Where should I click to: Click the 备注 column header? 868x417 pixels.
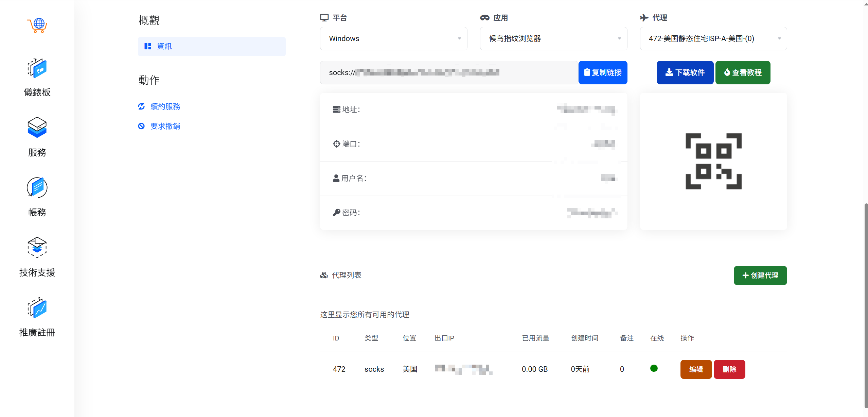(x=627, y=338)
